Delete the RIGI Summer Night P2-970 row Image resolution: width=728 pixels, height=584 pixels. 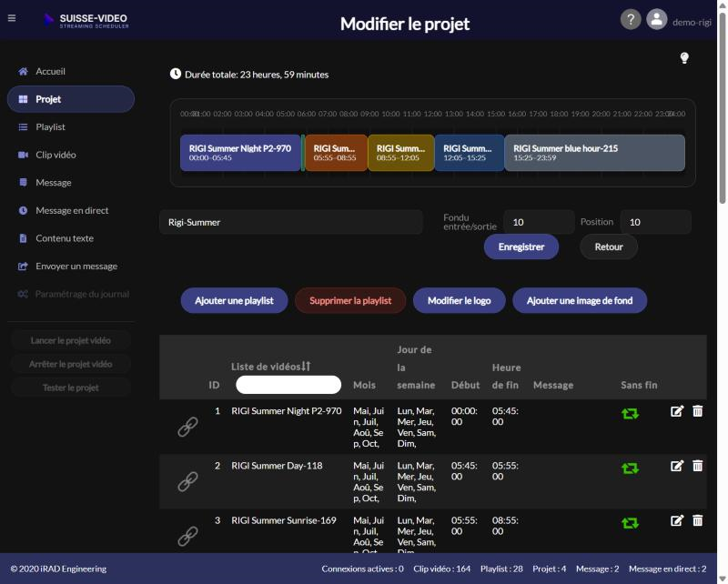click(x=697, y=411)
